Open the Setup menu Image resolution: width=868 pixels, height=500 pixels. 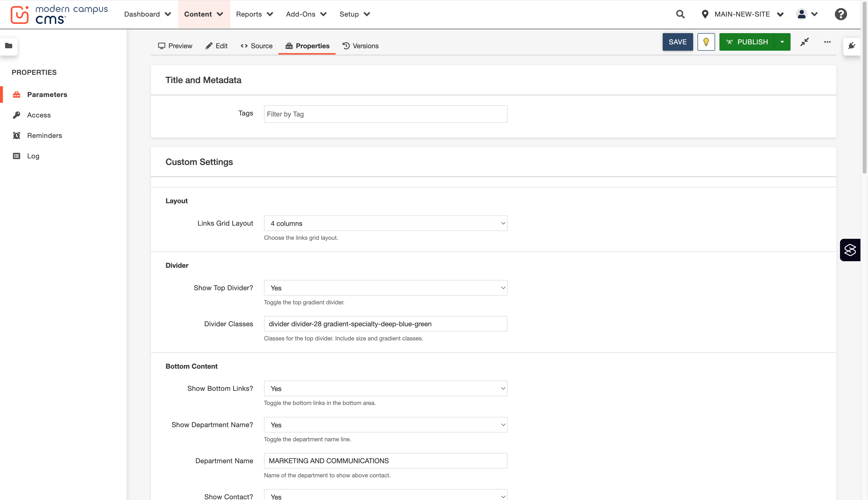point(355,14)
